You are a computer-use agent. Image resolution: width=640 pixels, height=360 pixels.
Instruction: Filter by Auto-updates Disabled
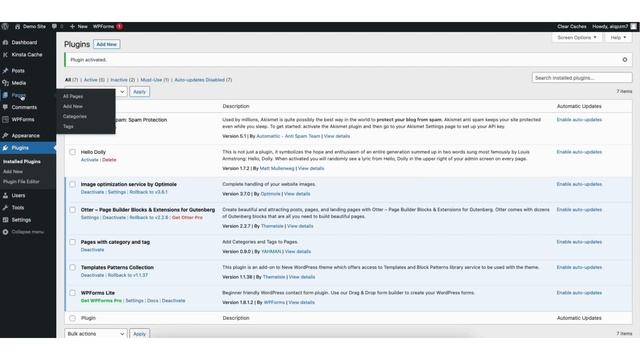pyautogui.click(x=203, y=80)
